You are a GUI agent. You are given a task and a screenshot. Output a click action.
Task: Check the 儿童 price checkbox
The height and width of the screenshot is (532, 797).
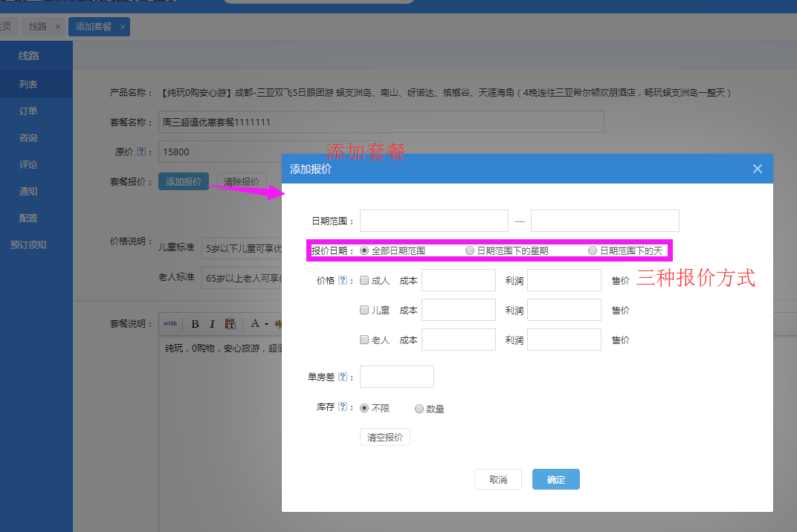(x=364, y=311)
